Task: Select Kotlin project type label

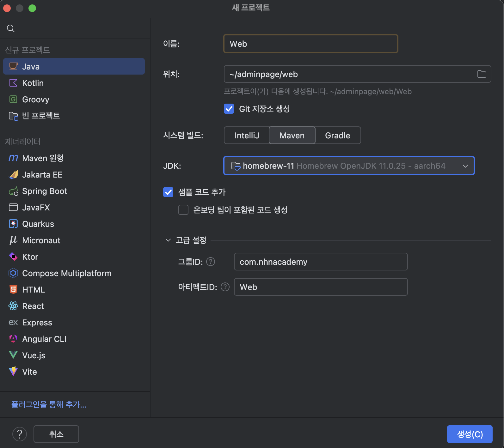Action: coord(33,83)
